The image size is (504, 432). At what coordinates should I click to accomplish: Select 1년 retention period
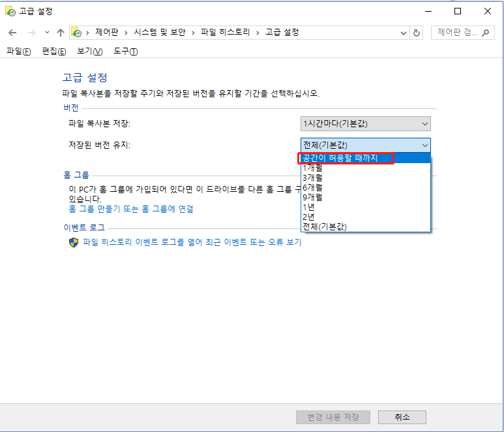point(366,207)
